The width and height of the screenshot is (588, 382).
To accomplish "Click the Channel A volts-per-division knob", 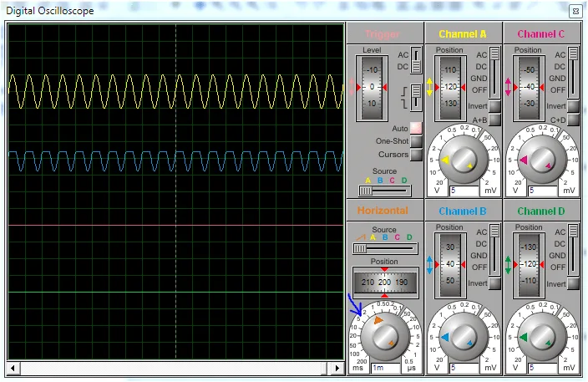I will point(464,160).
